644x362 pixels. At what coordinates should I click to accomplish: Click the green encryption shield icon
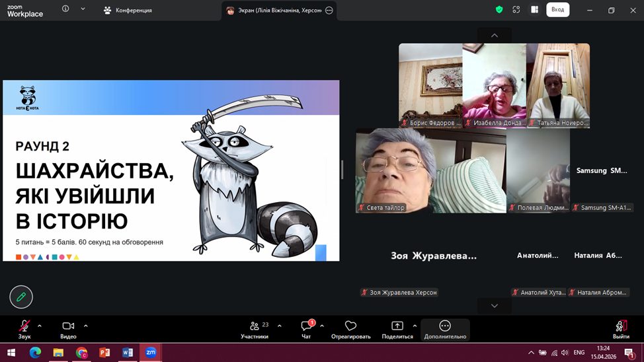pyautogui.click(x=499, y=10)
